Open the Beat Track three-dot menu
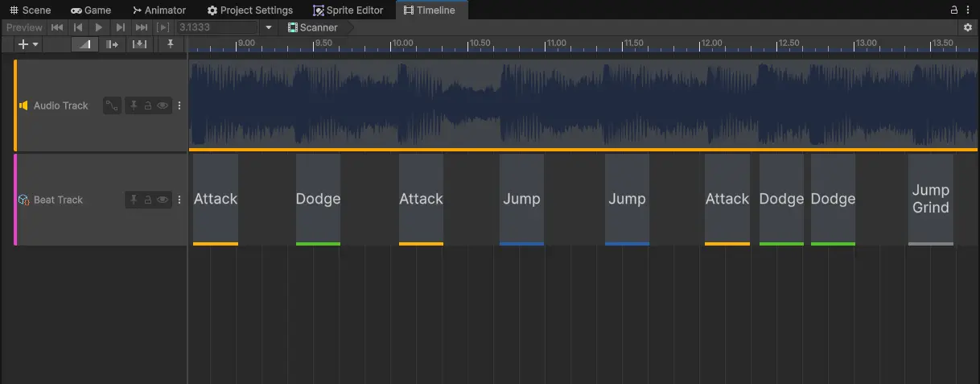The image size is (980, 384). coord(179,200)
